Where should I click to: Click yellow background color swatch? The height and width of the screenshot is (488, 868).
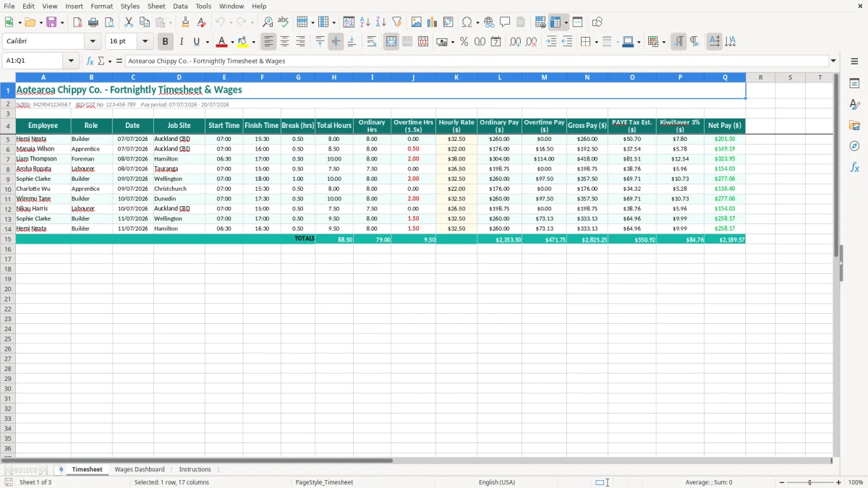[x=243, y=42]
